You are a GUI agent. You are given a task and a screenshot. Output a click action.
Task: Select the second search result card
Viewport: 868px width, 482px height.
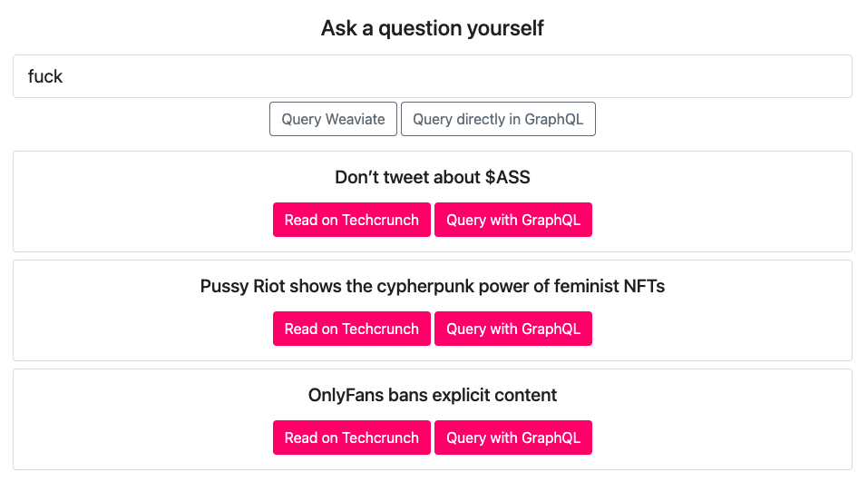click(136, 310)
